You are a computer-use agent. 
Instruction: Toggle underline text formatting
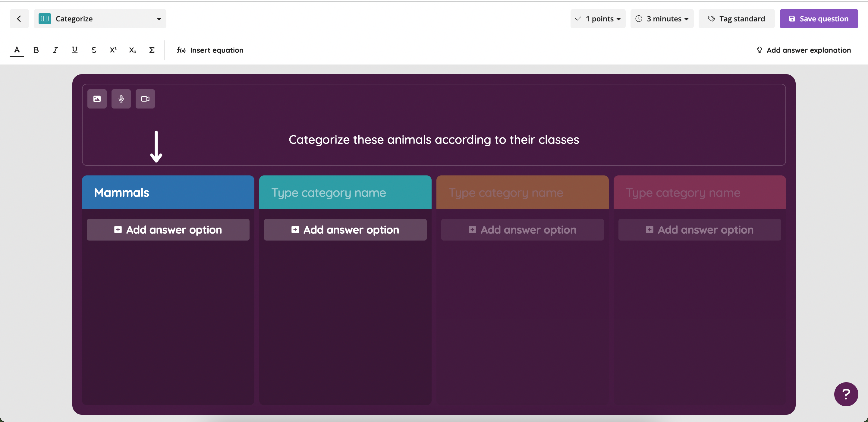click(x=74, y=50)
